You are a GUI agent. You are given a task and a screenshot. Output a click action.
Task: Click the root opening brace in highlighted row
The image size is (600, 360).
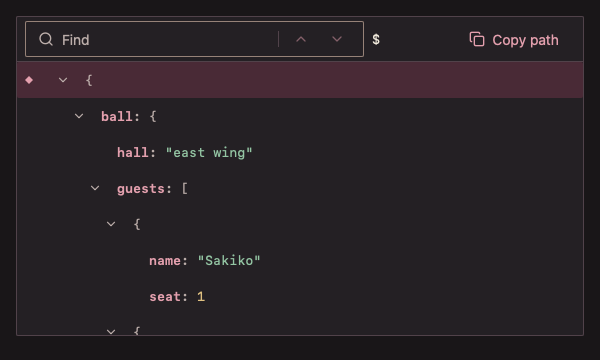pyautogui.click(x=89, y=80)
